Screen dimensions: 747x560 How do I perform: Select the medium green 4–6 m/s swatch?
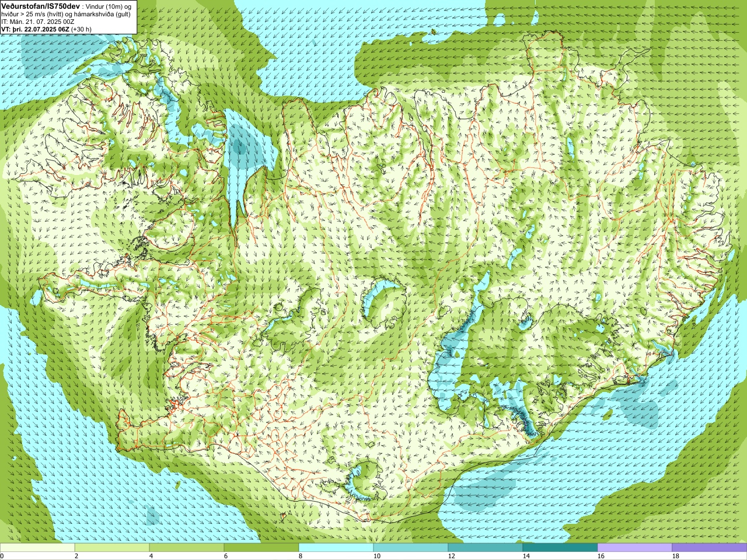[x=187, y=548]
